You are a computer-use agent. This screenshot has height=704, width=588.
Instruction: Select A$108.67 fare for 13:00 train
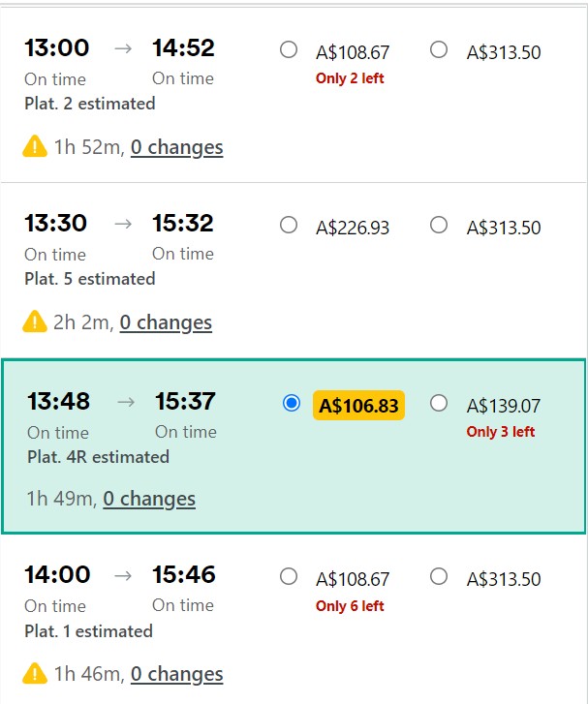289,49
